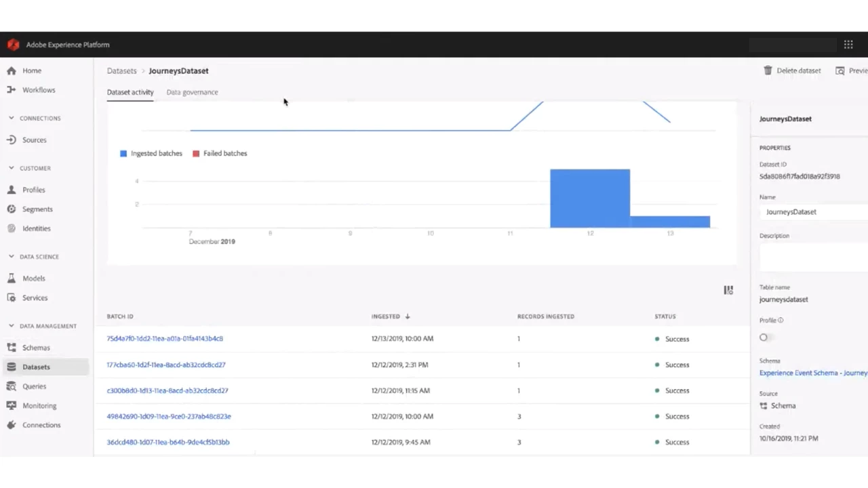Select the 12/12/2019, 9:45 AM cell
This screenshot has width=868, height=488.
point(401,442)
